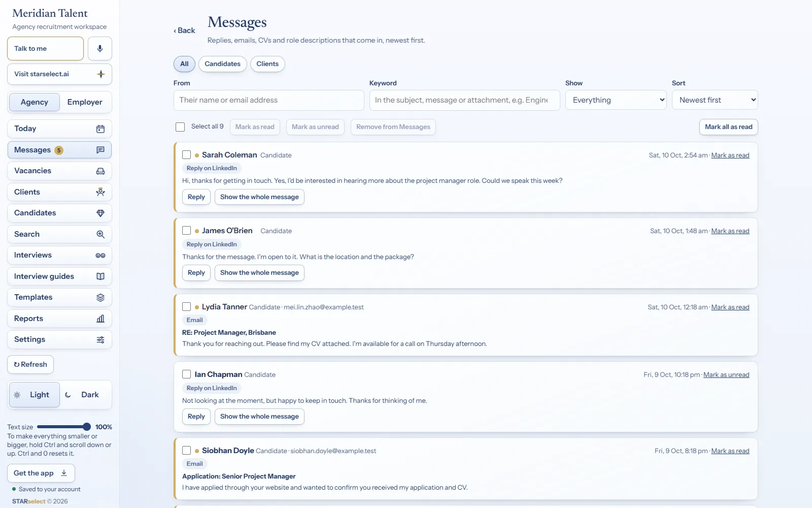Tick the checkbox for Siobhan Doyle's message
812x508 pixels.
click(x=186, y=451)
